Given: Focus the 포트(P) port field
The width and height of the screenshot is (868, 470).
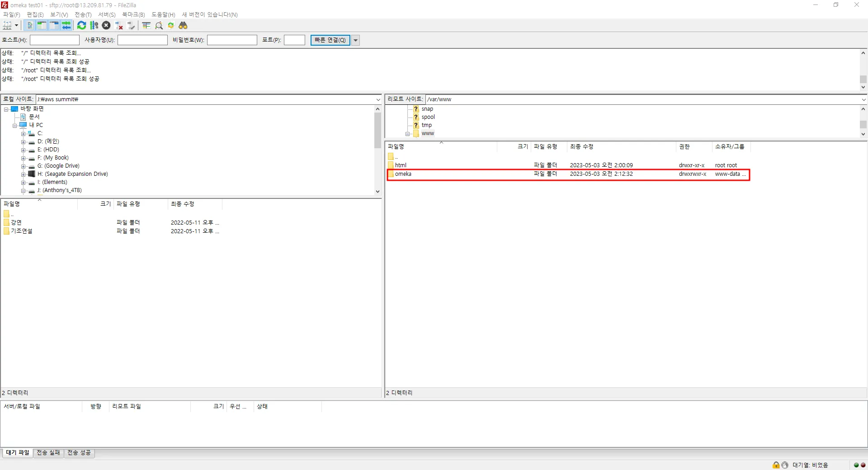Looking at the screenshot, I should click(x=294, y=40).
